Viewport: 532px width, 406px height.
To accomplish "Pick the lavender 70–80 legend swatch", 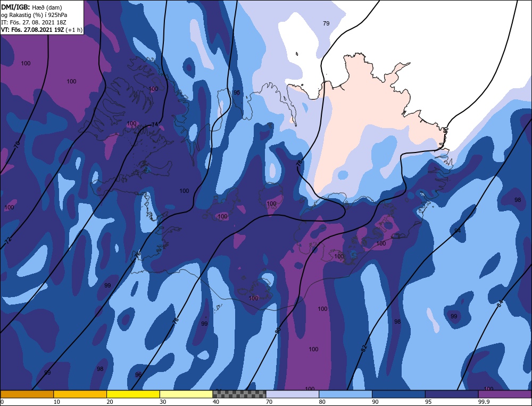I will 293,394.
